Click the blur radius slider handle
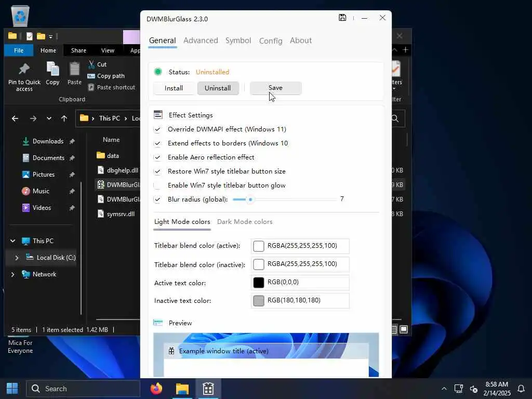 pos(250,199)
